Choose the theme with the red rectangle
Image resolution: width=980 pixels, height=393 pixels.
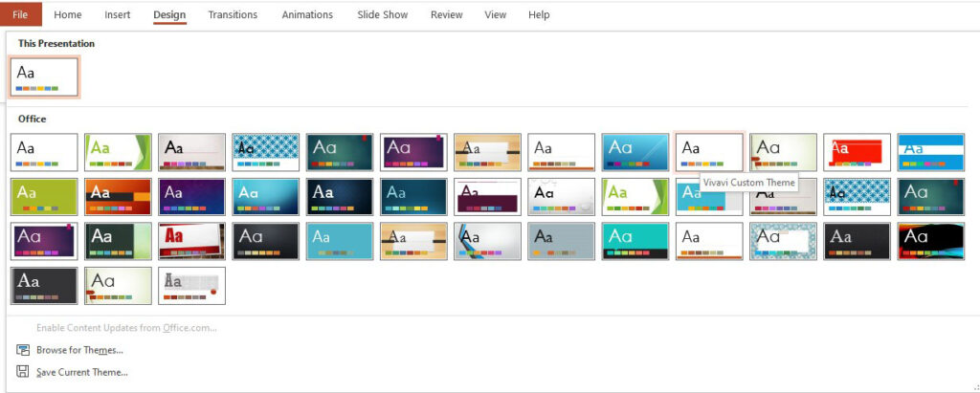pyautogui.click(x=857, y=152)
